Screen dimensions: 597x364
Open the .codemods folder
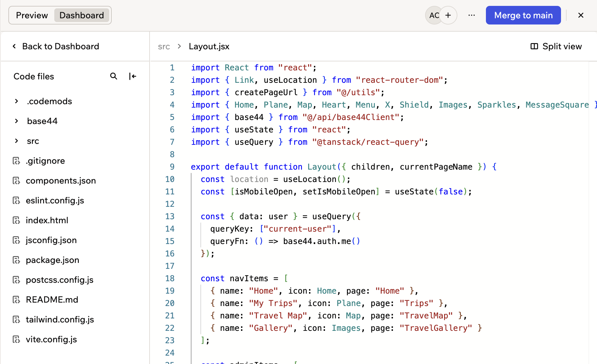coord(49,101)
